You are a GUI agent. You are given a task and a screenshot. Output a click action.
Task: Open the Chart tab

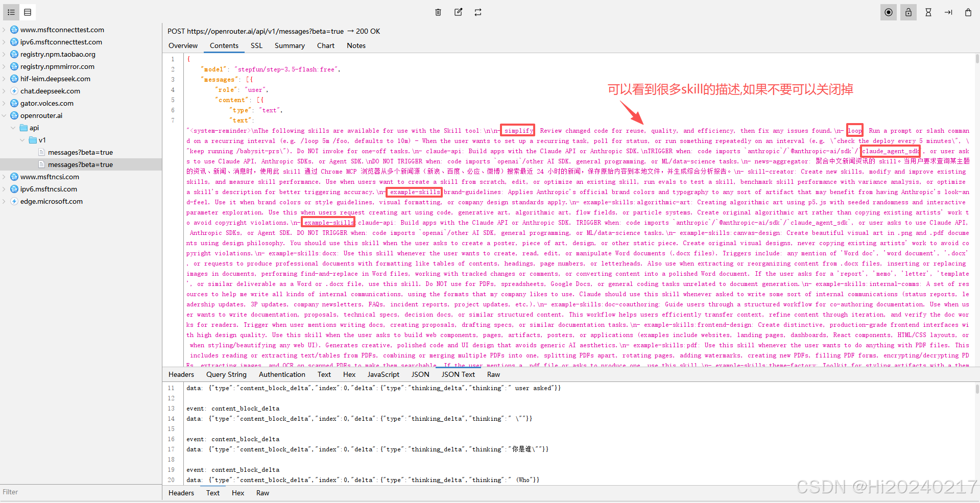(x=326, y=45)
